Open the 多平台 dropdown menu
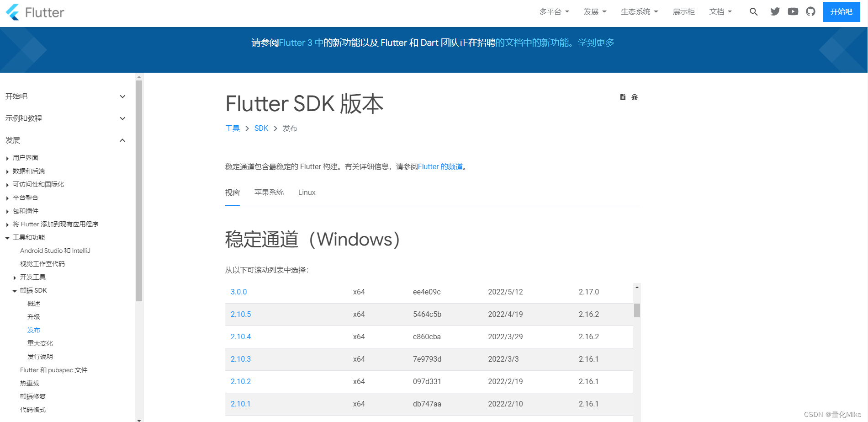Viewport: 868px width, 422px height. point(554,12)
